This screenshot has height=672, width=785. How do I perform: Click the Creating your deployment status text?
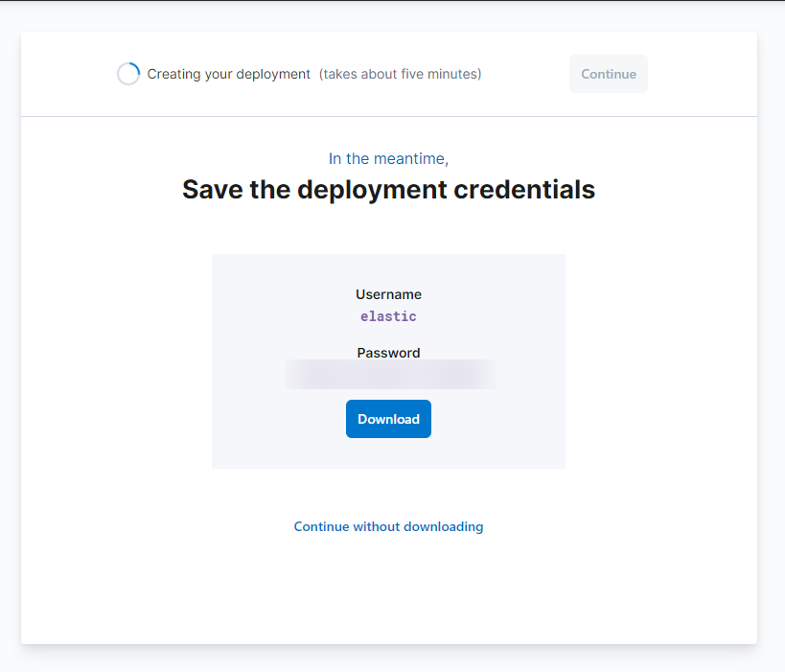[x=229, y=74]
